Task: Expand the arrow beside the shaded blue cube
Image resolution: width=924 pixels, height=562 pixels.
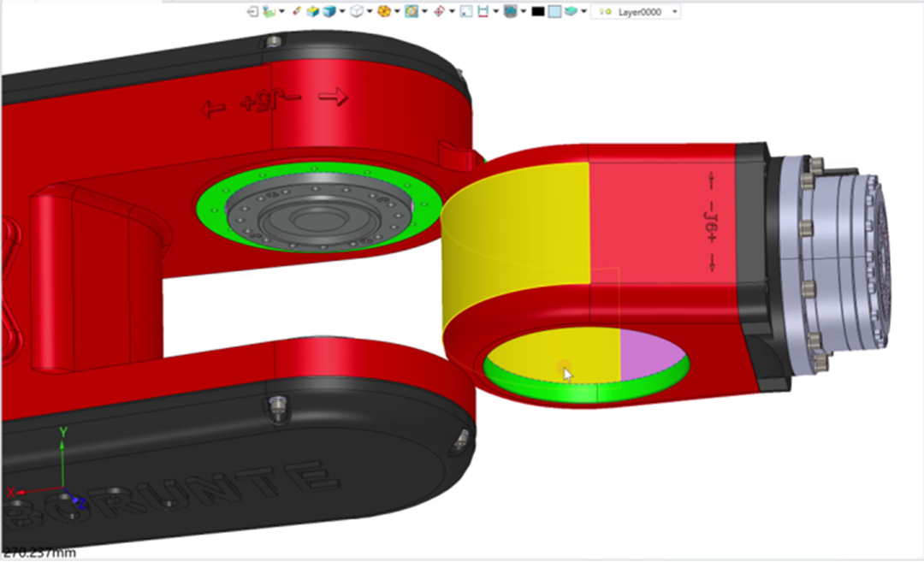Action: [x=342, y=12]
